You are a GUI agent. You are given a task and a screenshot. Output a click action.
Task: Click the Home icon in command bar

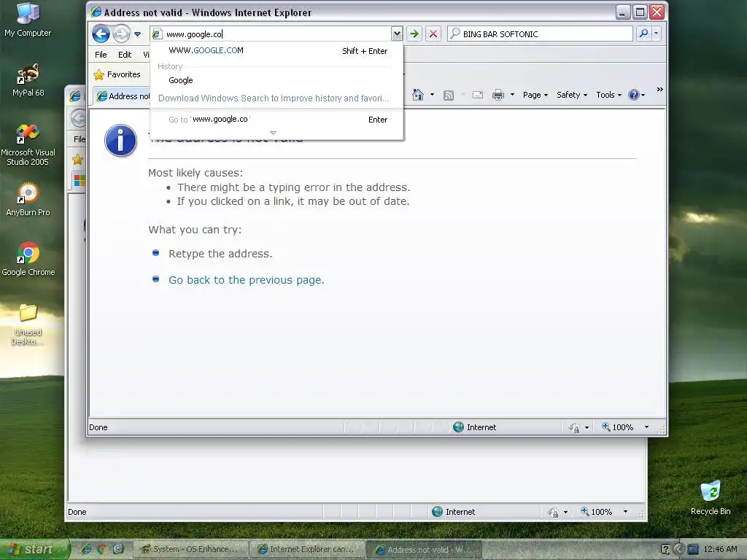pyautogui.click(x=418, y=95)
